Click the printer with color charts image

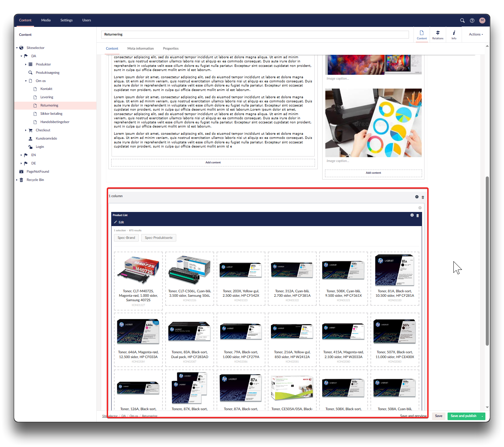(x=373, y=123)
